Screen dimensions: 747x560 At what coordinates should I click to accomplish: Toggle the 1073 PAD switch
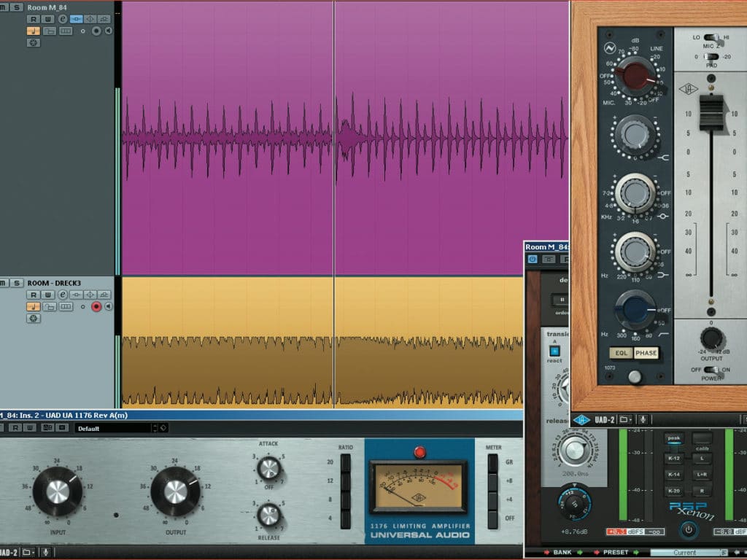pos(711,57)
